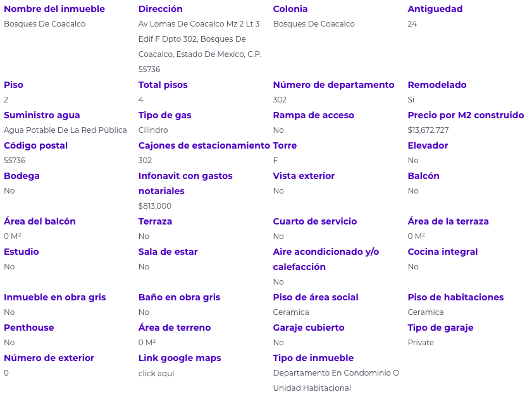Click the price value $13,672.727
The width and height of the screenshot is (532, 399).
coord(428,130)
